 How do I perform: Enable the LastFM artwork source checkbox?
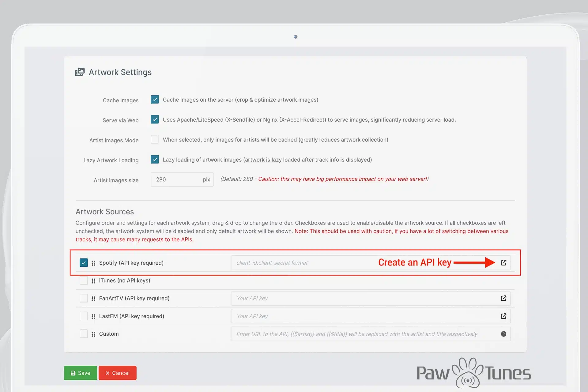[84, 316]
